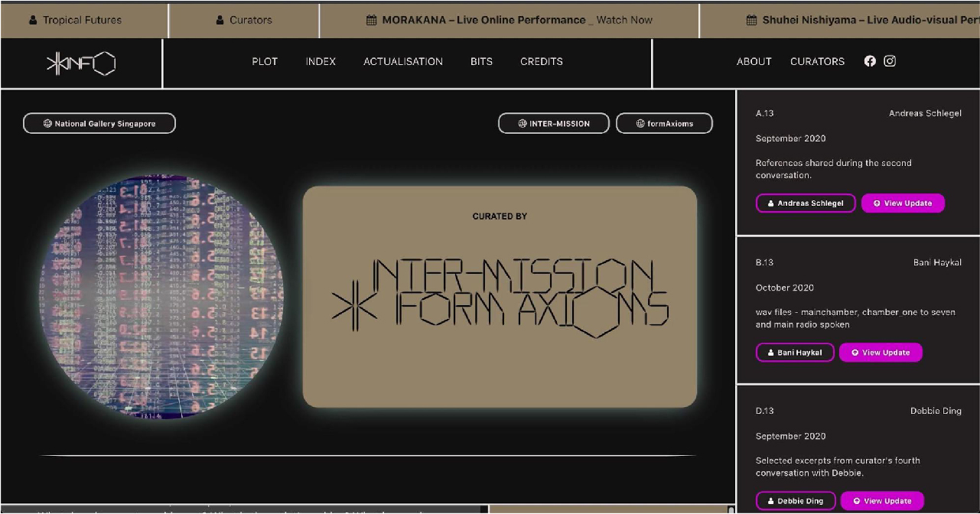Screen dimensions: 980x514
Task: Click the Tropical Futures ticker item
Action: tap(75, 20)
